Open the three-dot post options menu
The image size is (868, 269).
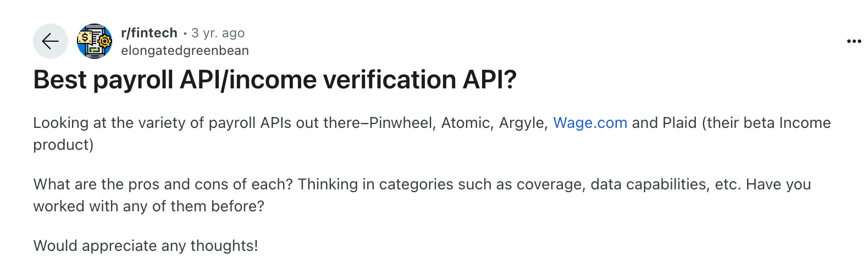coord(854,41)
